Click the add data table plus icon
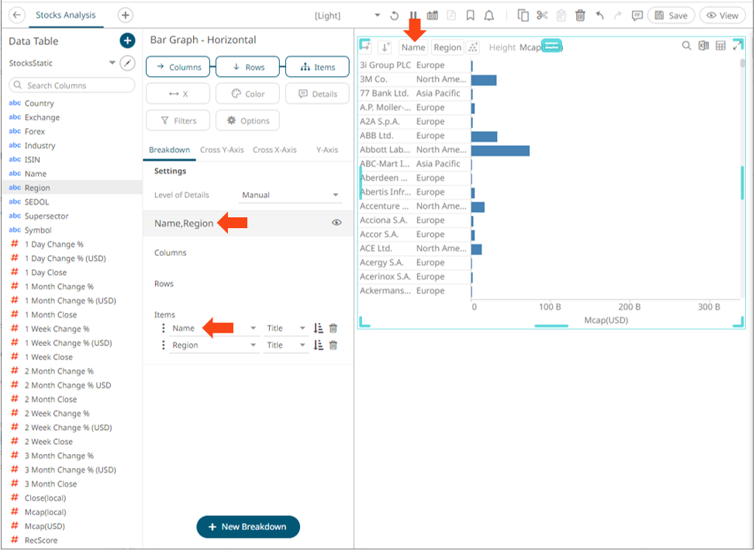 (127, 41)
